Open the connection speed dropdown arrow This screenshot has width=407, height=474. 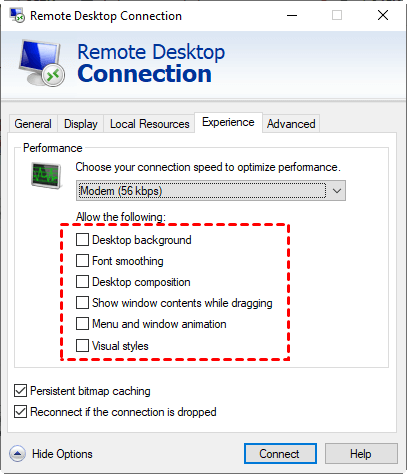pos(337,191)
